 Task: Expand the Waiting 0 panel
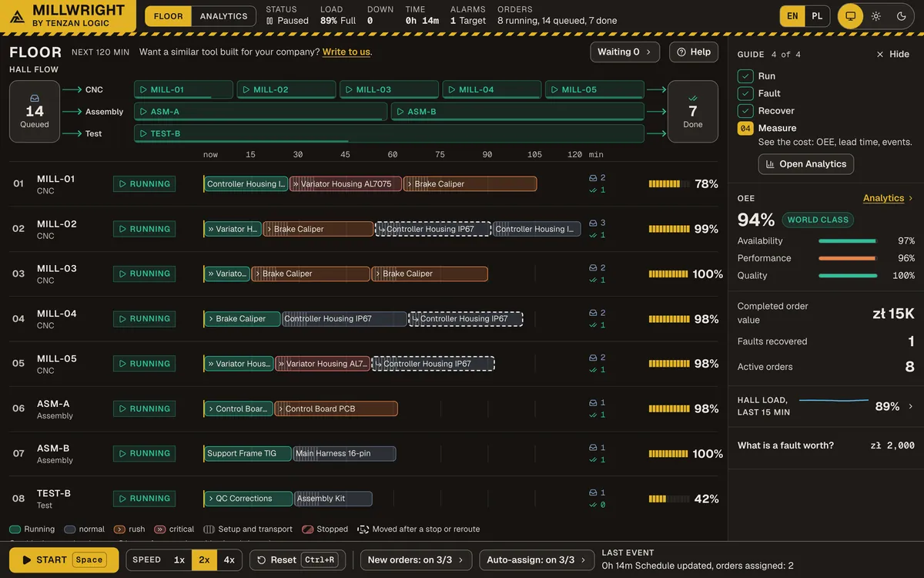coord(625,52)
